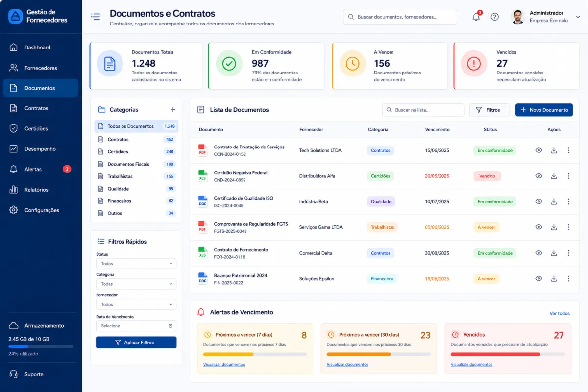This screenshot has width=588, height=392.
Task: Click the Aplicar Filtros button
Action: click(x=136, y=343)
